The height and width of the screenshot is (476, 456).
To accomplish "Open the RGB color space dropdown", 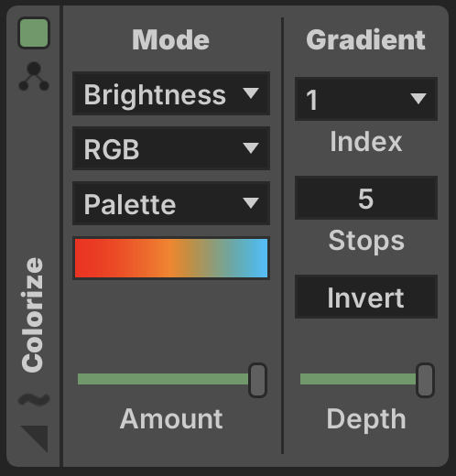I will click(x=171, y=148).
